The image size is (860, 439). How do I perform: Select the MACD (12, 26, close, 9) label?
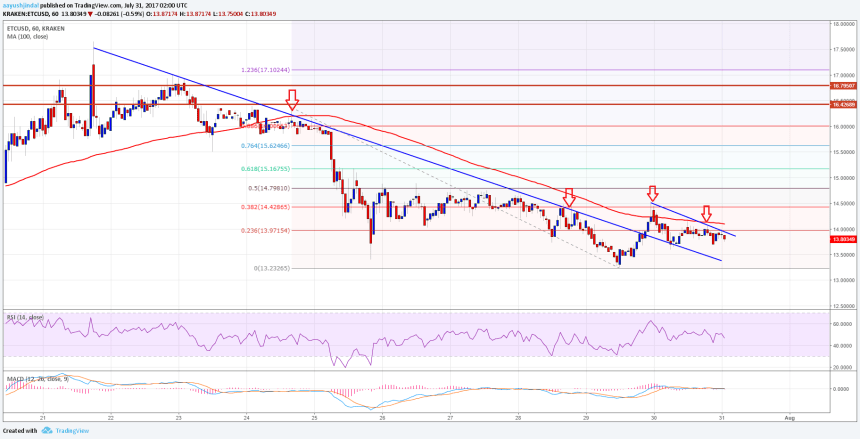[37, 379]
